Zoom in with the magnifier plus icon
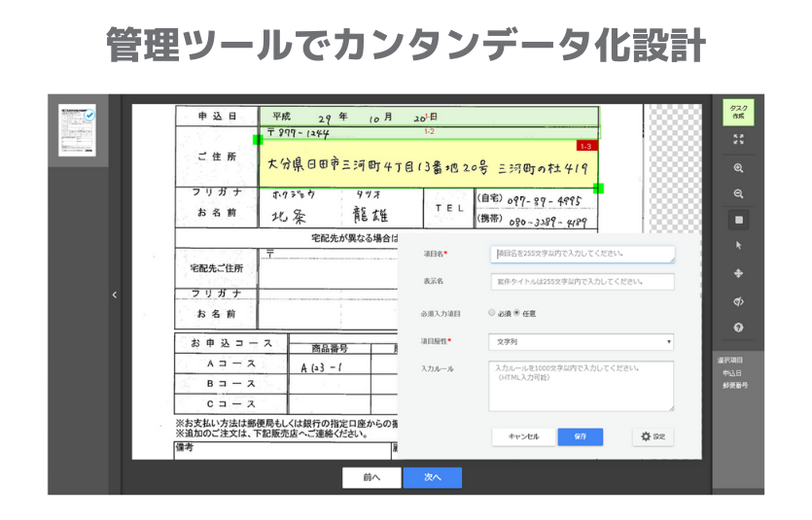This screenshot has height=520, width=812. pos(738,168)
